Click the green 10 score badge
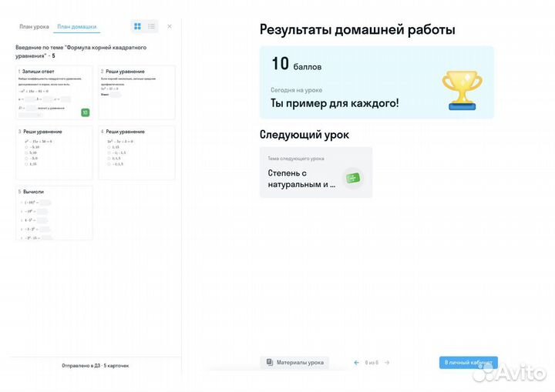 tap(85, 112)
